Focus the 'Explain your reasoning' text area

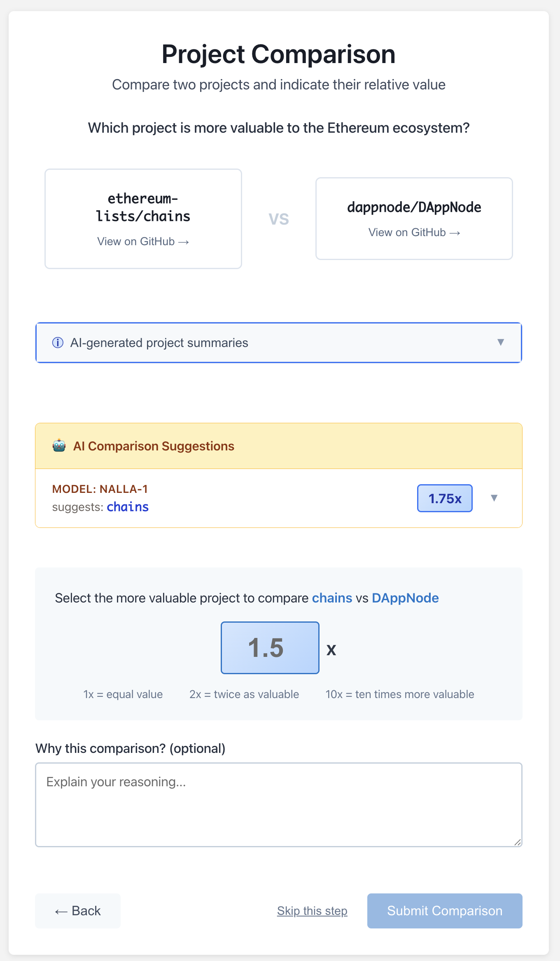point(279,804)
